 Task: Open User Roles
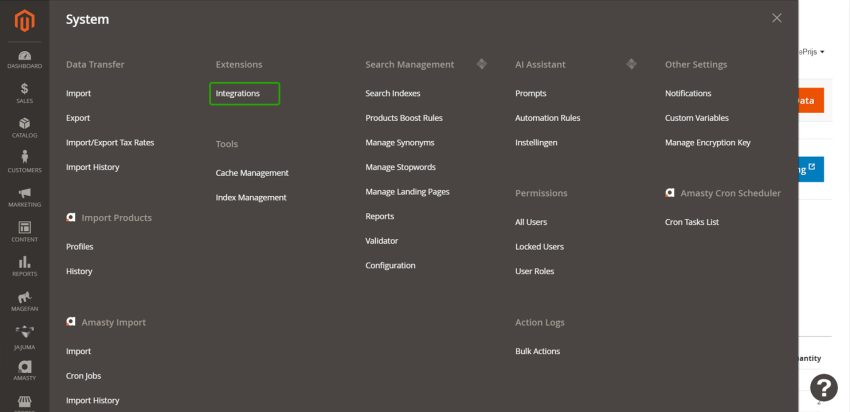pos(535,271)
